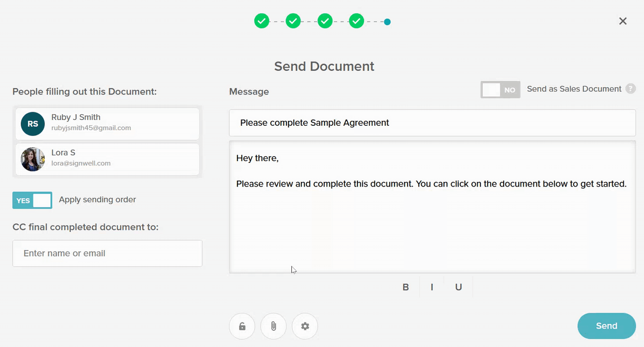644x347 pixels.
Task: Click the Please complete Sample Agreement subject field
Action: [432, 122]
